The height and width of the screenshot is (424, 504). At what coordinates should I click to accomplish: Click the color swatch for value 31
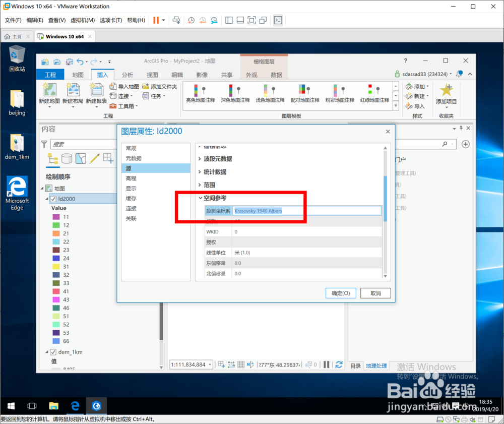56,267
